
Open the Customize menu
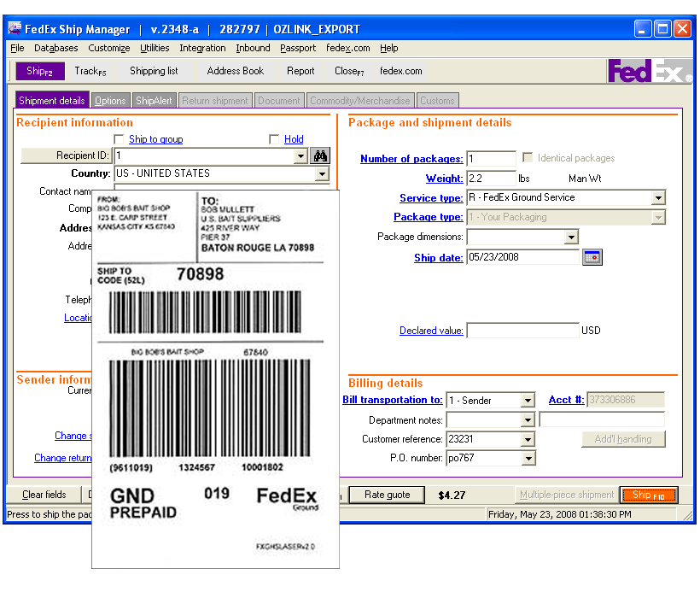[109, 48]
